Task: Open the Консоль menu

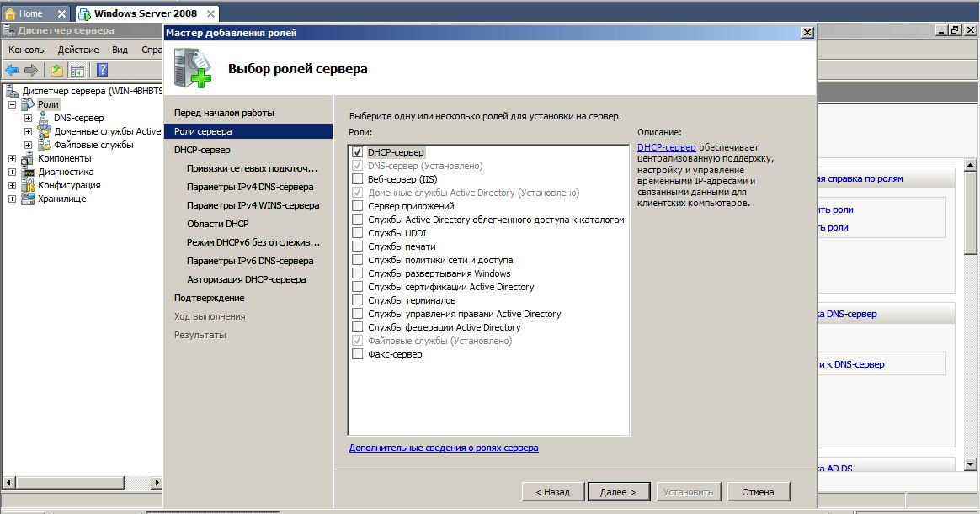Action: click(x=26, y=50)
